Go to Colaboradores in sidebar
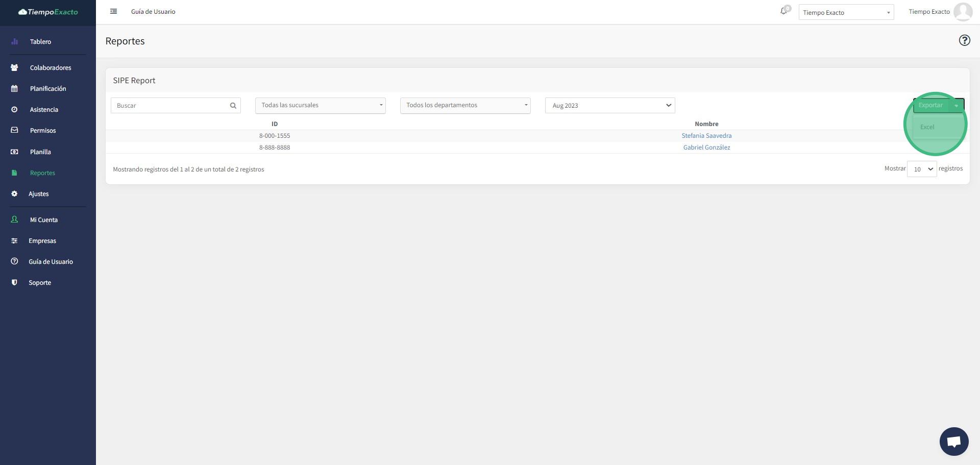980x465 pixels. pos(50,68)
